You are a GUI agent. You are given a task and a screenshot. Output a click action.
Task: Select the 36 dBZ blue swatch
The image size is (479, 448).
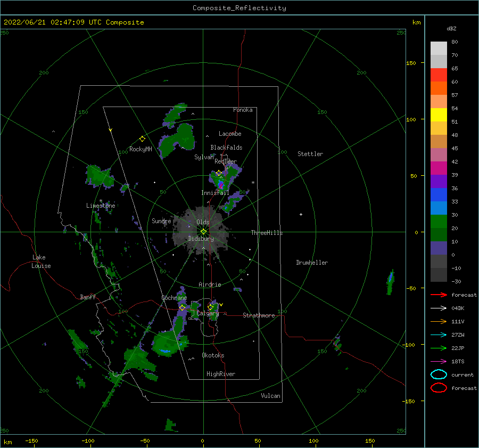pyautogui.click(x=439, y=194)
